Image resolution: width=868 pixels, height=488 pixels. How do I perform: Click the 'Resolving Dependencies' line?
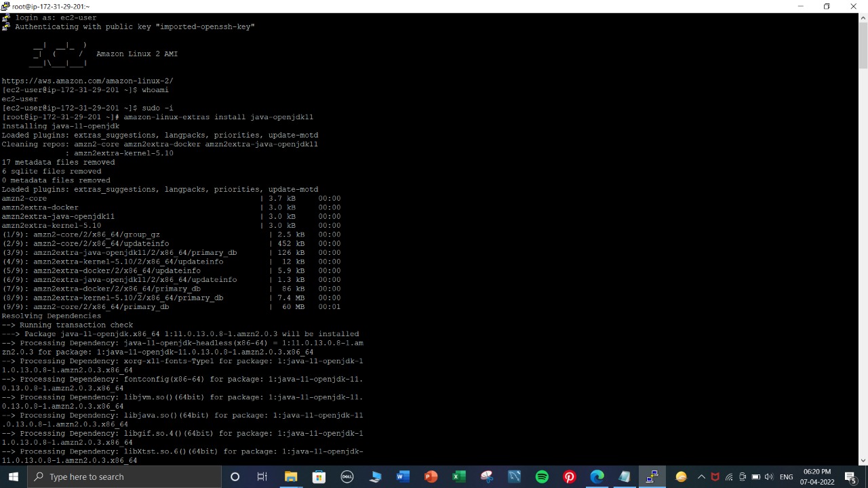pyautogui.click(x=51, y=315)
